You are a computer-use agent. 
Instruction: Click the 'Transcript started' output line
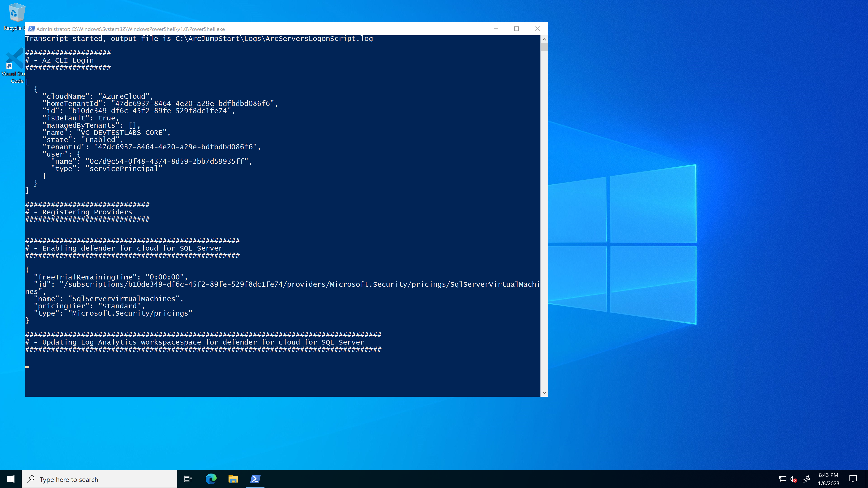[x=199, y=39]
